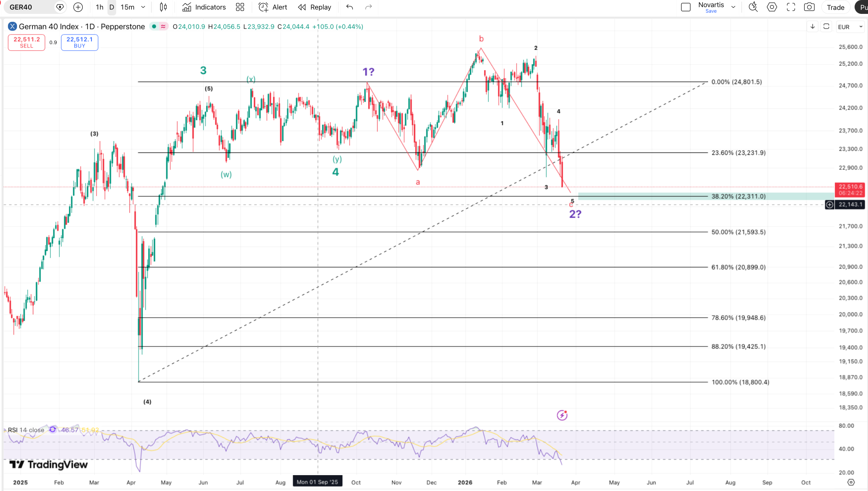868x491 pixels.
Task: Switch chart interval to 1h
Action: tap(99, 7)
